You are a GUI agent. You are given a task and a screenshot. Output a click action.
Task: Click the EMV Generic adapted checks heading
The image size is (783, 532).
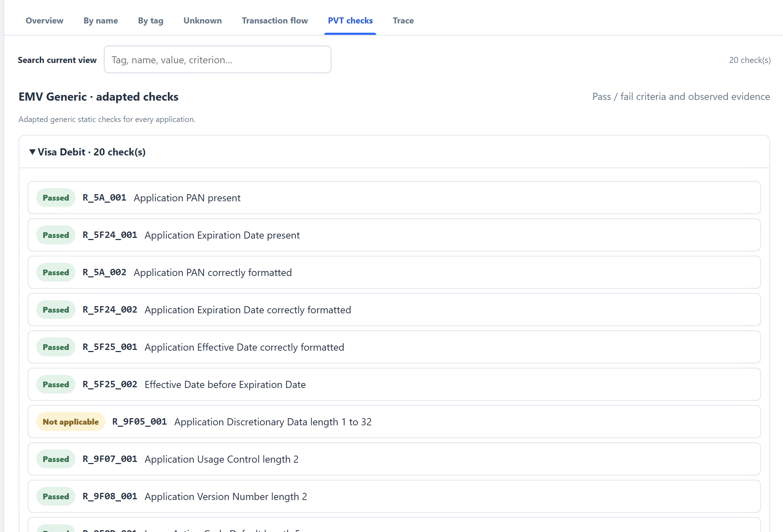pyautogui.click(x=98, y=97)
